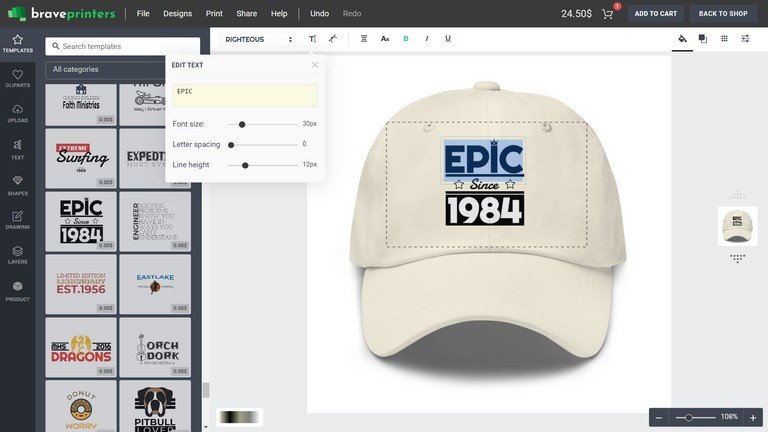The height and width of the screenshot is (432, 768).
Task: Toggle underline formatting for the text
Action: coord(448,39)
